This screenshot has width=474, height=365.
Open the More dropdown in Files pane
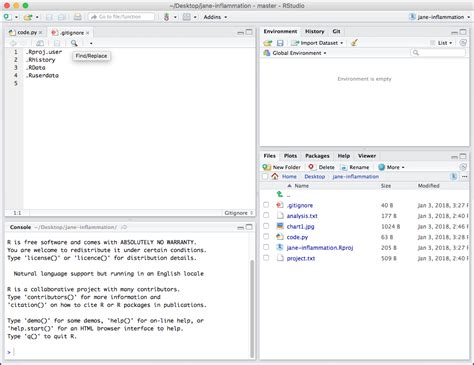(391, 167)
